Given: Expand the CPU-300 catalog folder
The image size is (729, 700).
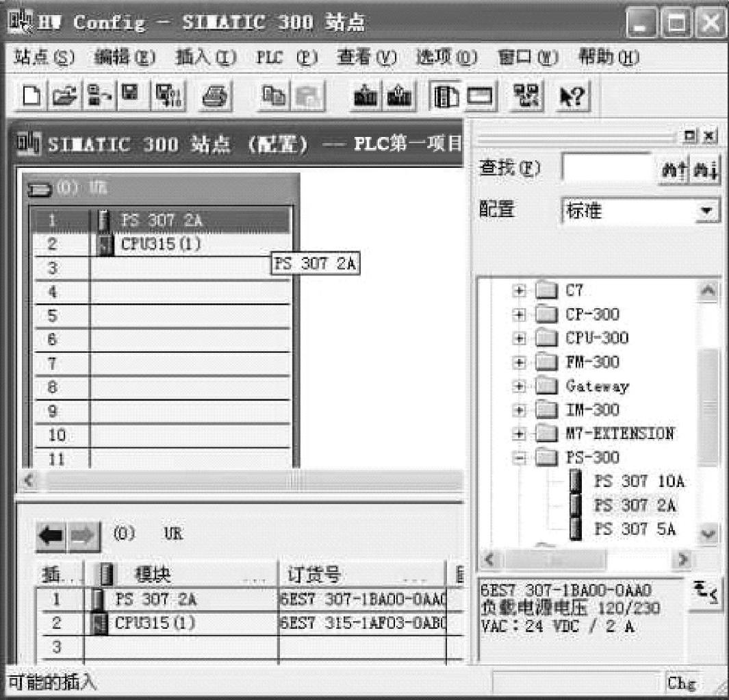Looking at the screenshot, I should (519, 338).
